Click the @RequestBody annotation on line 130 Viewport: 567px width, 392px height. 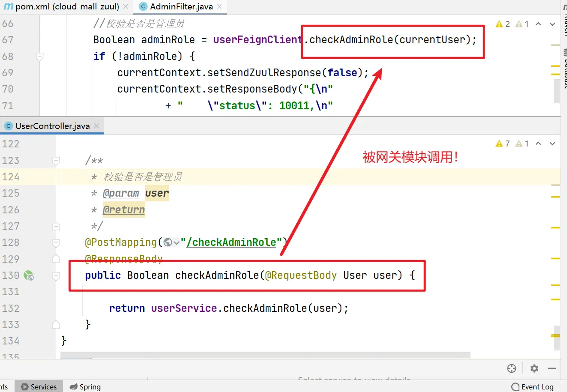pyautogui.click(x=301, y=275)
